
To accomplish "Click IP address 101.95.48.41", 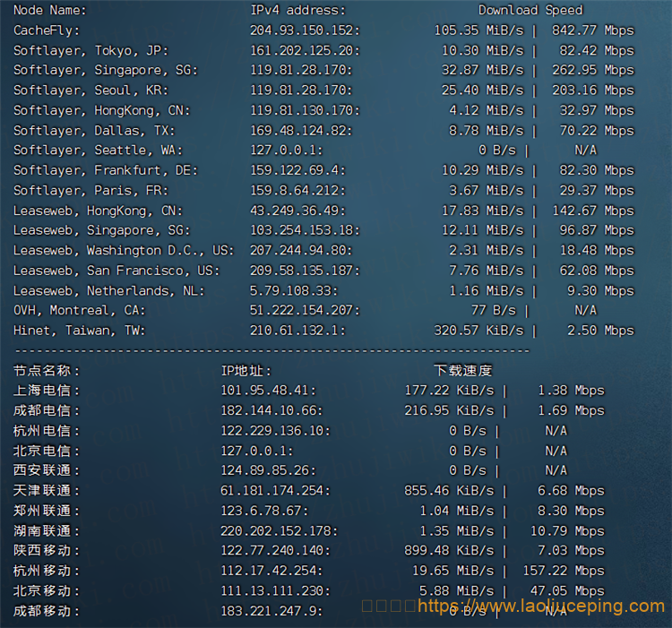I will 268,391.
